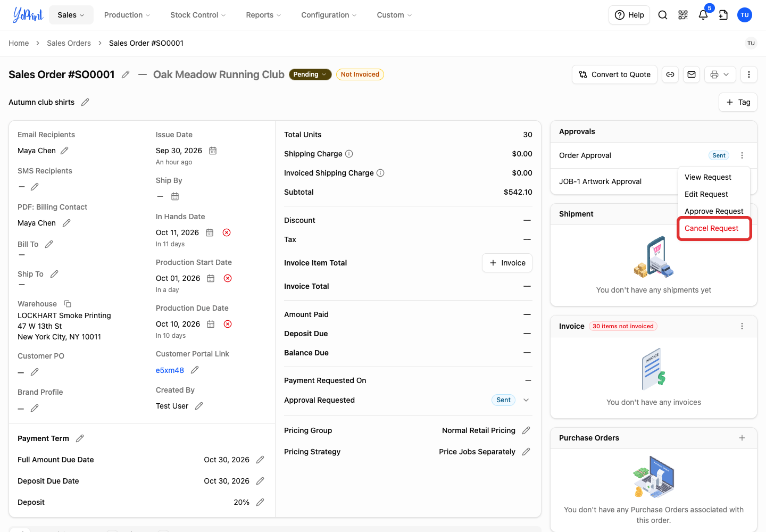Open the print options dropdown
Viewport: 766px width, 532px height.
[x=720, y=74]
